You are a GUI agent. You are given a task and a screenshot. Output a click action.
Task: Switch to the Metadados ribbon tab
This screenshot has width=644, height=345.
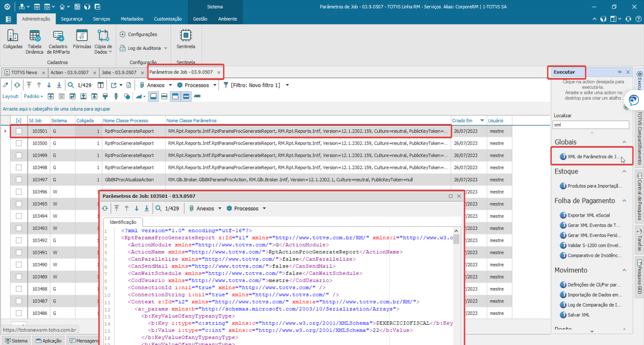(x=132, y=19)
